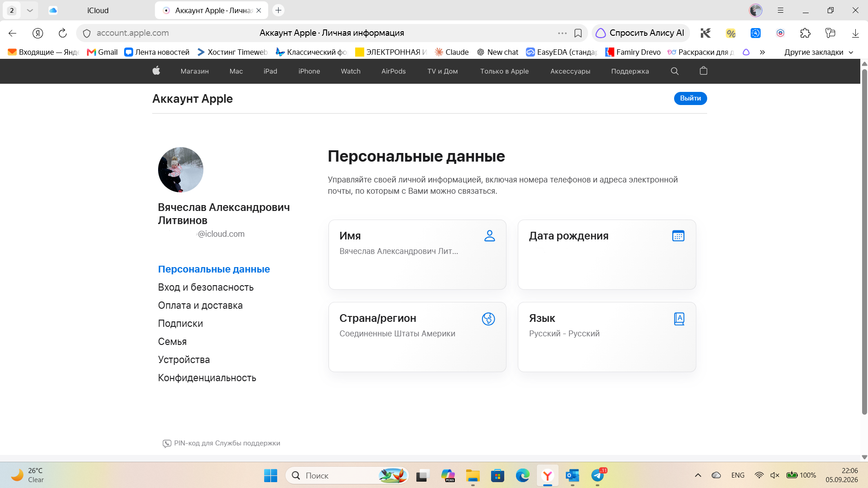Open the Конфиденциальность sidebar section
Viewport: 868px width, 488px height.
coord(207,378)
